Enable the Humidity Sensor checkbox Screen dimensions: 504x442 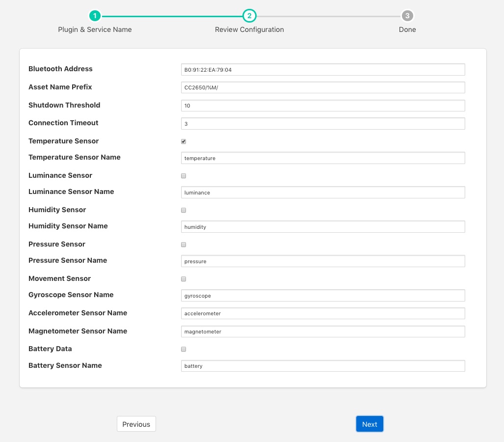[x=184, y=210]
